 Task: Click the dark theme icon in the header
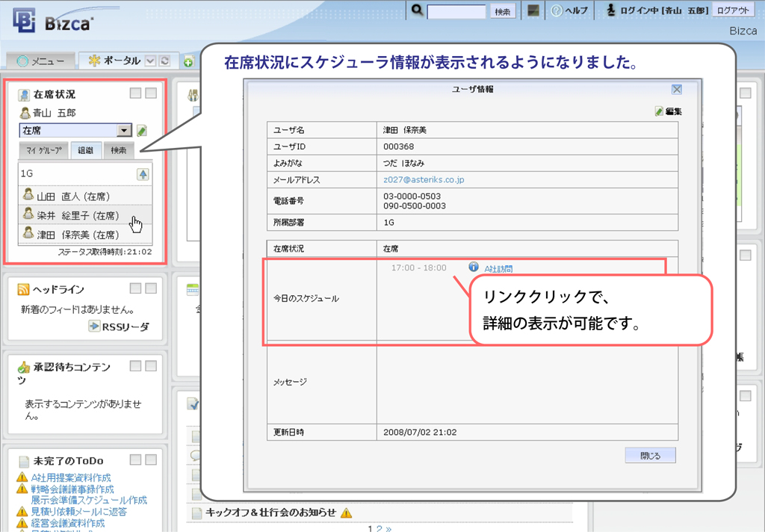pyautogui.click(x=533, y=10)
